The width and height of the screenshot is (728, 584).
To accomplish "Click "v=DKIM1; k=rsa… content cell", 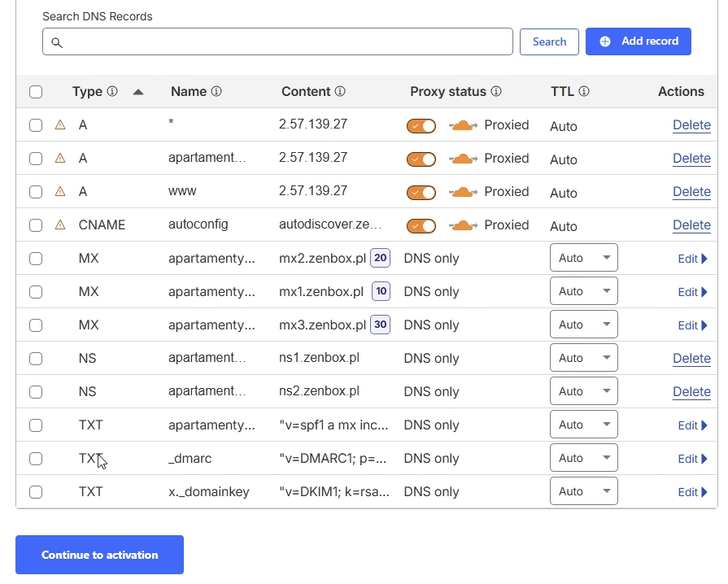I will pyautogui.click(x=334, y=492).
